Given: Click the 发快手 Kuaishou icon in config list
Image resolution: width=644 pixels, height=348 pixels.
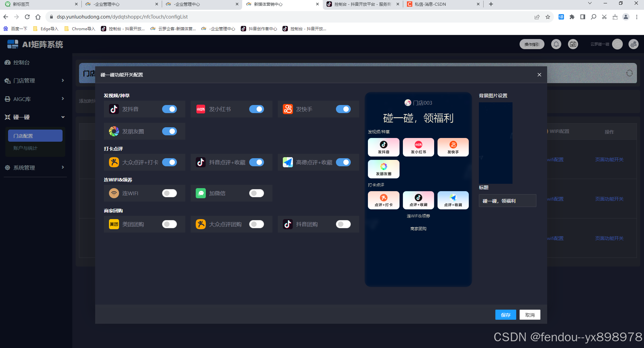Looking at the screenshot, I should 288,109.
